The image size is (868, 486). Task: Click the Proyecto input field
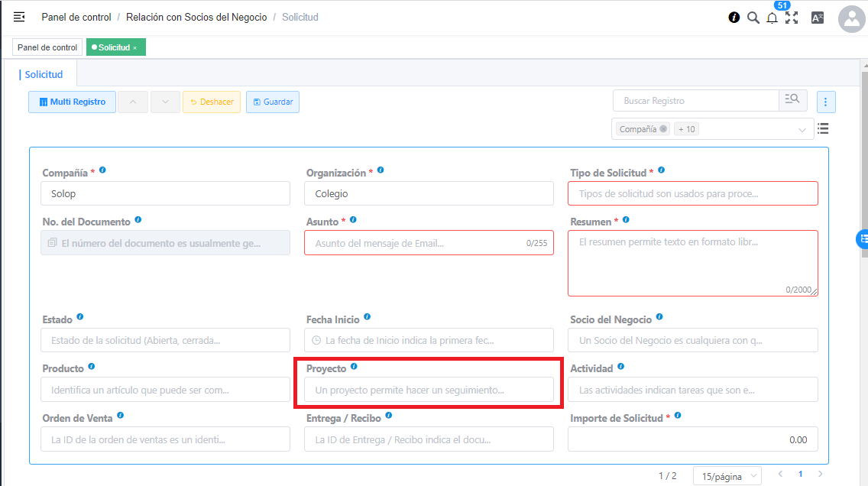click(429, 390)
